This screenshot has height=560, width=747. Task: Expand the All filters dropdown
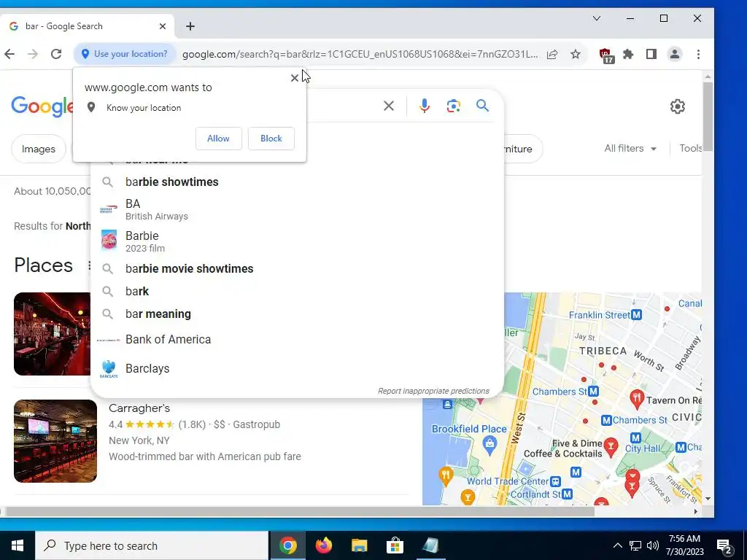630,149
